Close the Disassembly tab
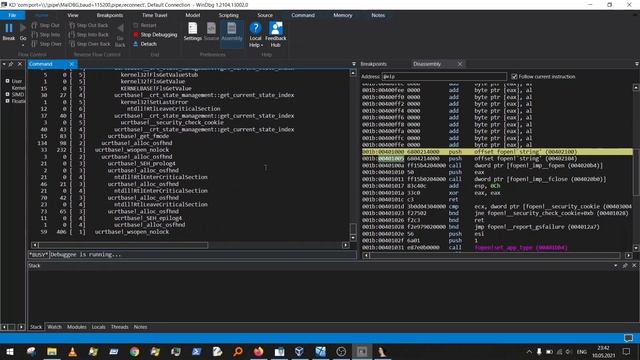The image size is (640, 360). (x=460, y=64)
